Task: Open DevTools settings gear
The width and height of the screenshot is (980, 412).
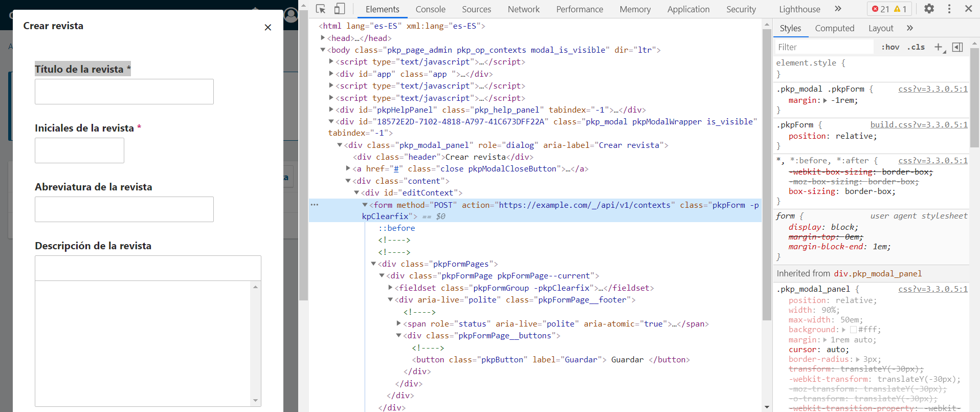Action: tap(929, 9)
